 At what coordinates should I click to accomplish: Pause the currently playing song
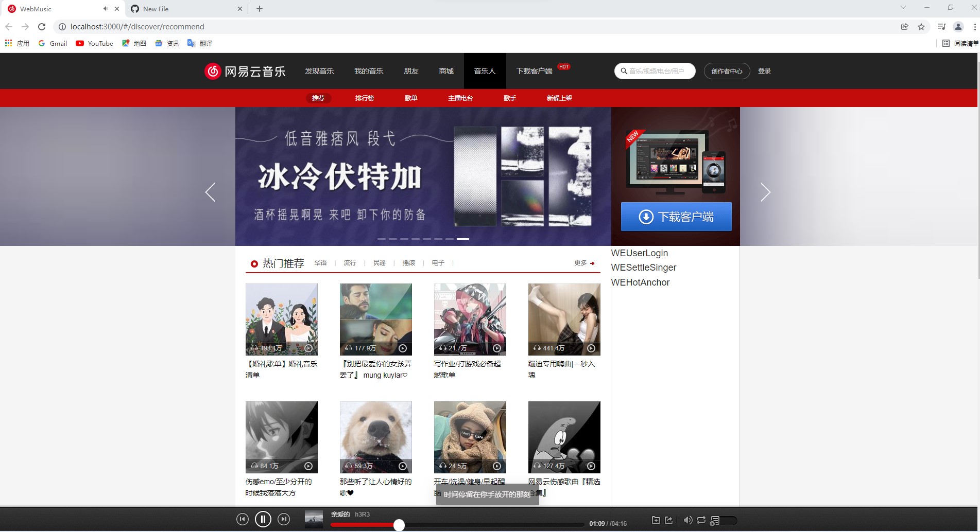click(x=263, y=519)
